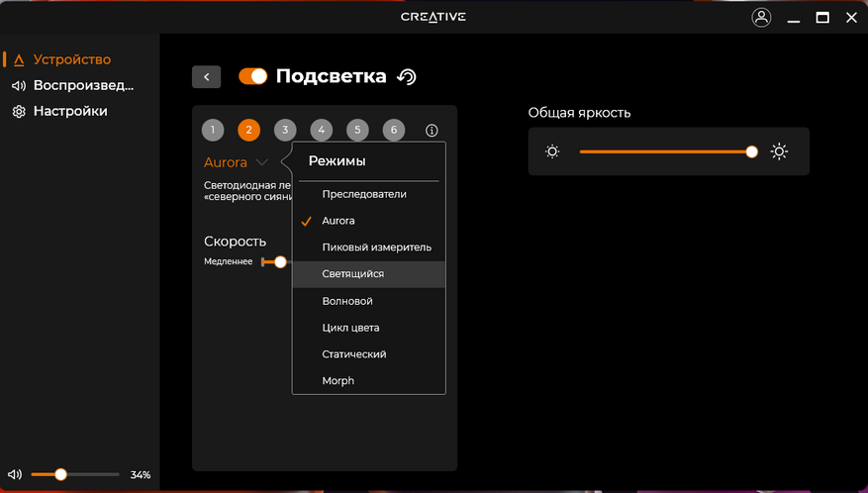Toggle the Подсветка switch off
Viewport: 868px width, 493px height.
coord(253,76)
